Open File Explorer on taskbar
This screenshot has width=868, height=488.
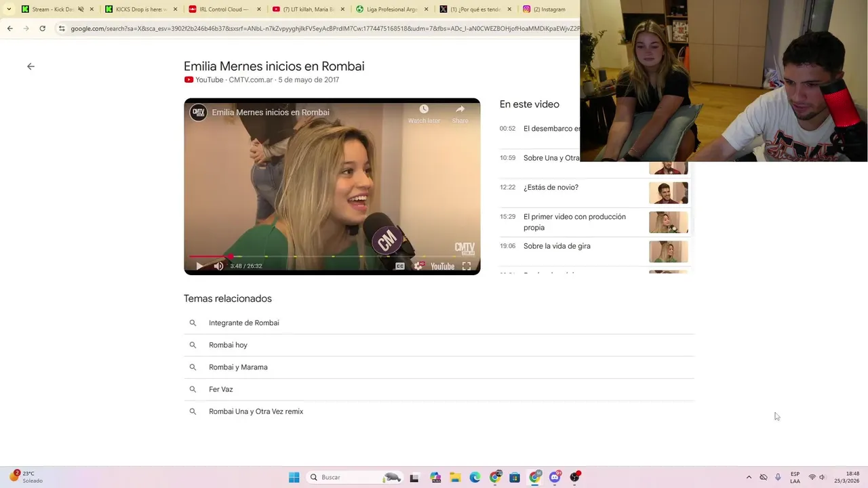click(455, 477)
